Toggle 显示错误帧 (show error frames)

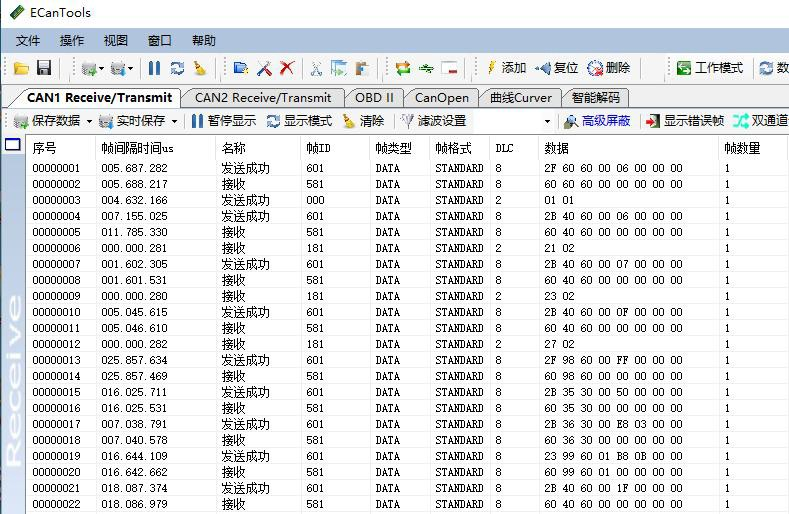pyautogui.click(x=684, y=121)
